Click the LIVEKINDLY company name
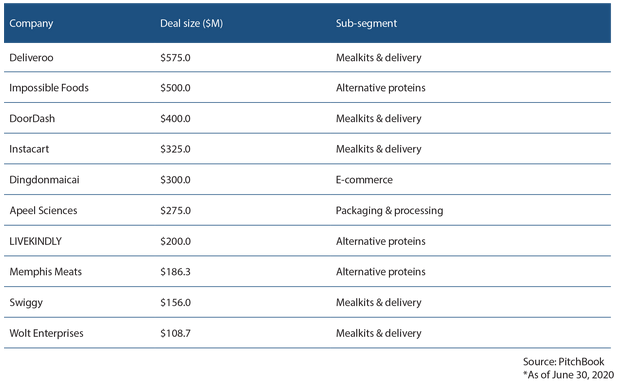 tap(35, 241)
